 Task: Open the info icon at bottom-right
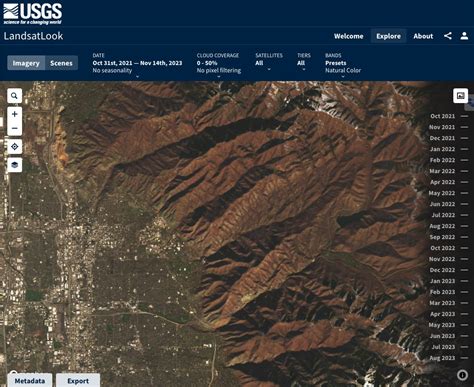coord(462,375)
